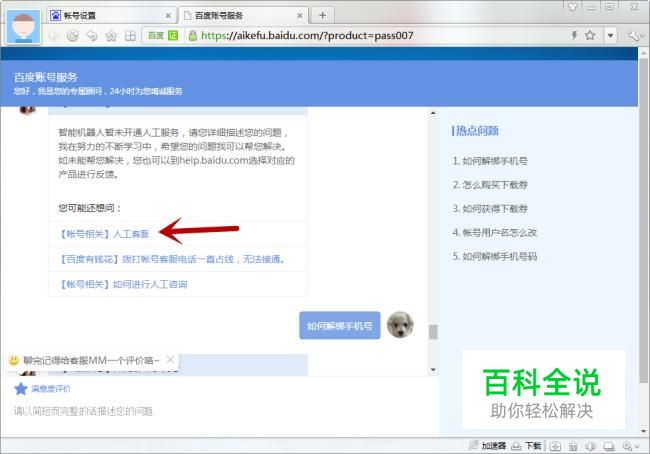Screen dimensions: 650x454
Task: Click the green padlock security icon
Action: [192, 36]
